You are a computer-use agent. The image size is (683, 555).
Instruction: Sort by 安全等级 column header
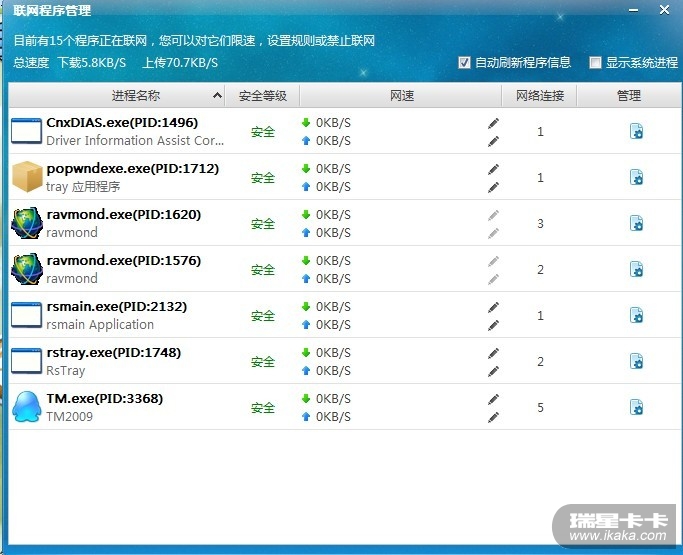(x=263, y=95)
